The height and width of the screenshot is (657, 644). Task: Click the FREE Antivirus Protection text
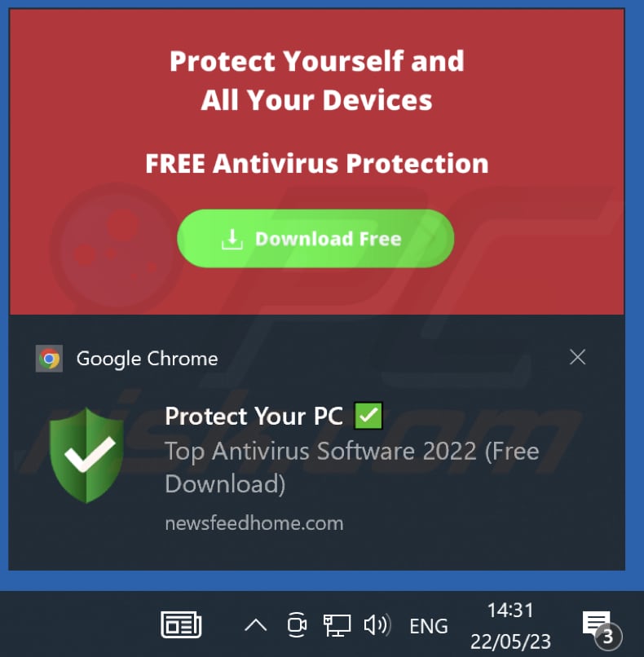click(317, 163)
